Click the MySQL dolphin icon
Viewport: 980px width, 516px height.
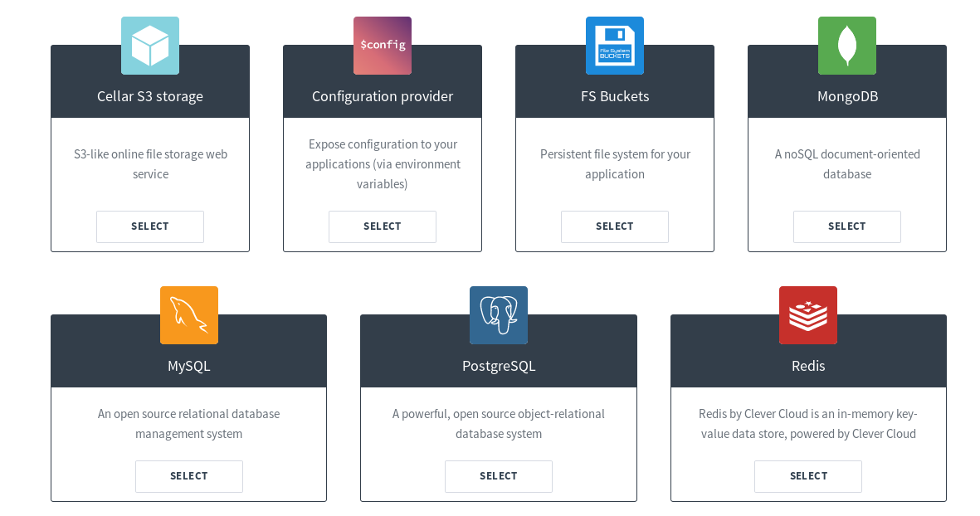click(189, 315)
